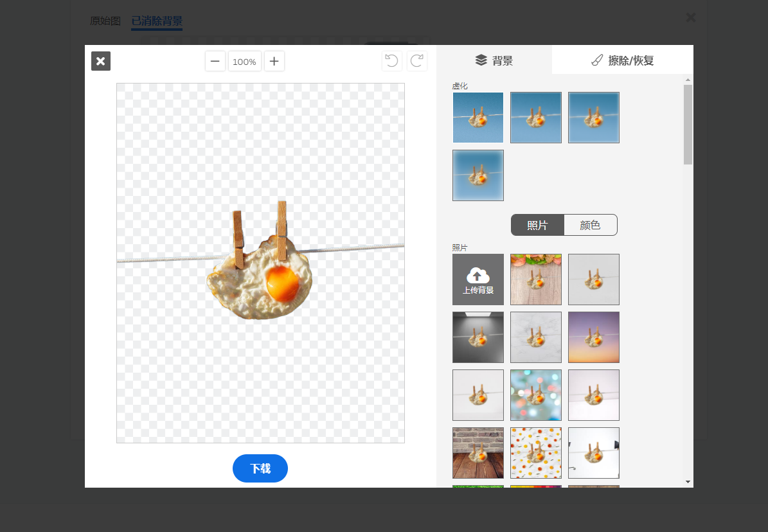
Task: Zoom out with the minus button
Action: 215,61
